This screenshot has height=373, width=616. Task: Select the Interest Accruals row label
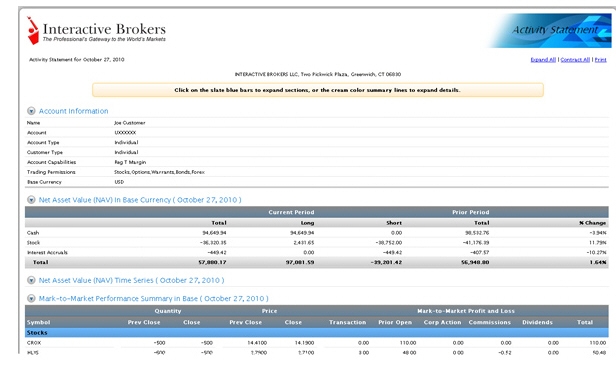(x=47, y=252)
